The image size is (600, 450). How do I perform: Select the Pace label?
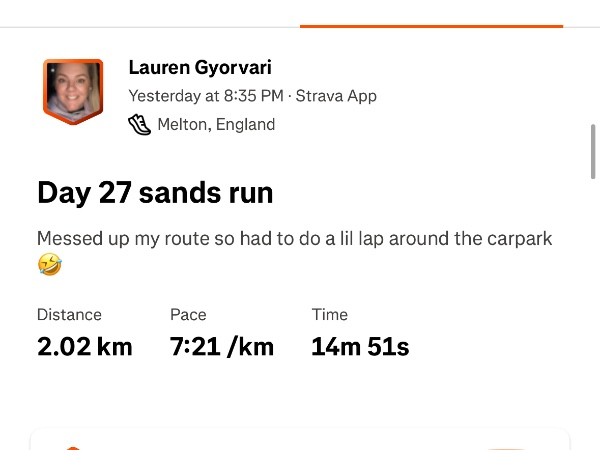(x=188, y=314)
